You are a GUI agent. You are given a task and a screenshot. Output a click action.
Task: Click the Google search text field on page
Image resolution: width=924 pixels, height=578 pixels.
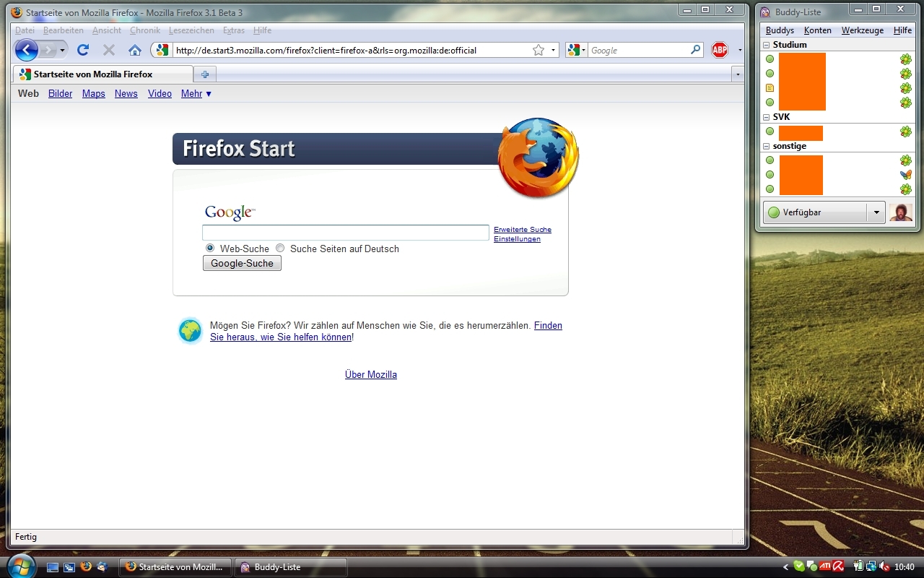346,233
